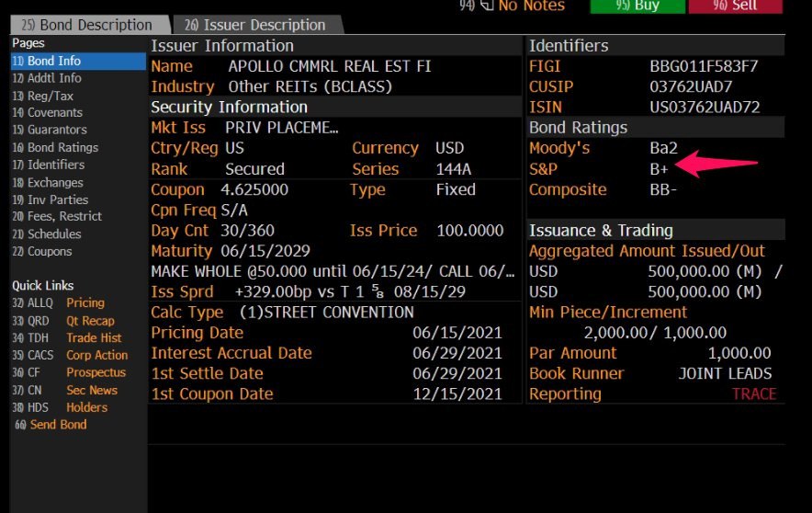Click the Reporting value TRACE
812x513 pixels.
pos(754,394)
